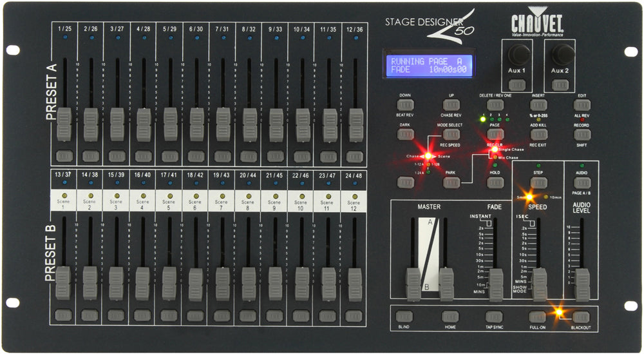Hit the TAP SYNC button
This screenshot has height=354, width=644.
tap(494, 317)
